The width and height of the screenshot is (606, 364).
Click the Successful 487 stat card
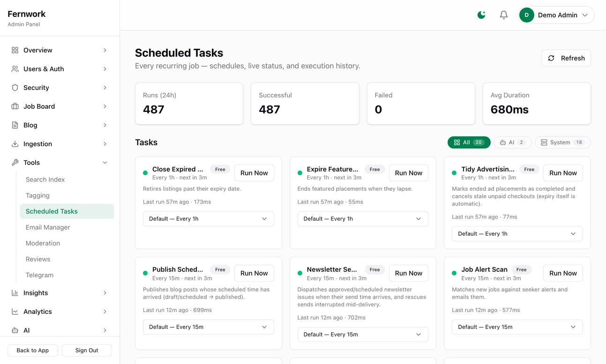coord(305,104)
